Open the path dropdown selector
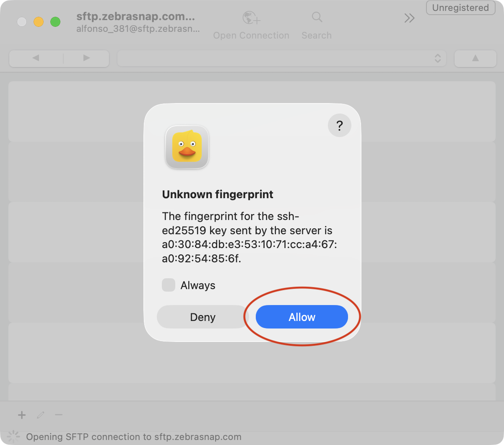 [282, 58]
